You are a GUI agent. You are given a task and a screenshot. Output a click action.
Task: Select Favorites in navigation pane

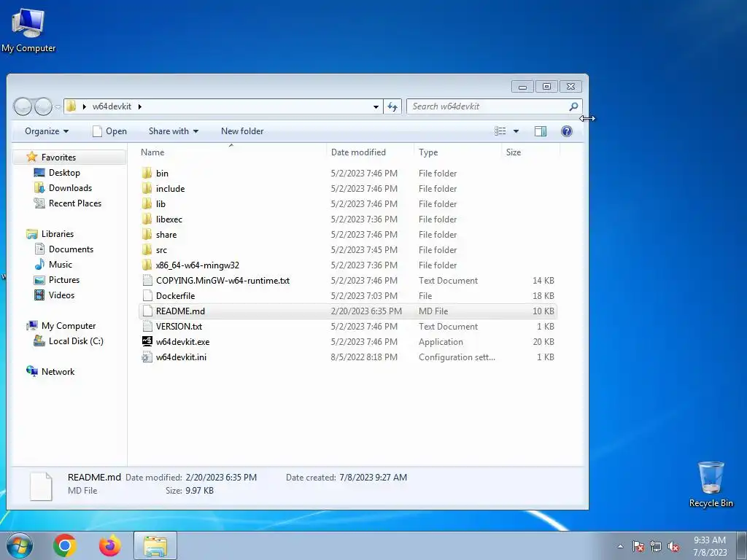click(x=58, y=157)
